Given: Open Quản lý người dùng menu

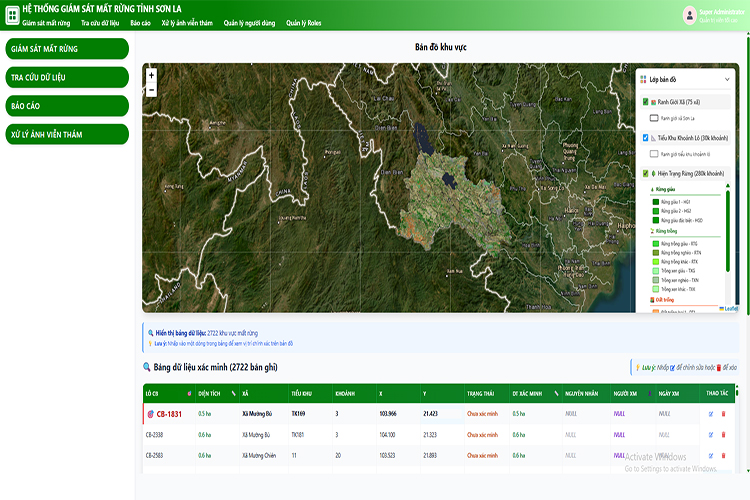Looking at the screenshot, I should (249, 21).
